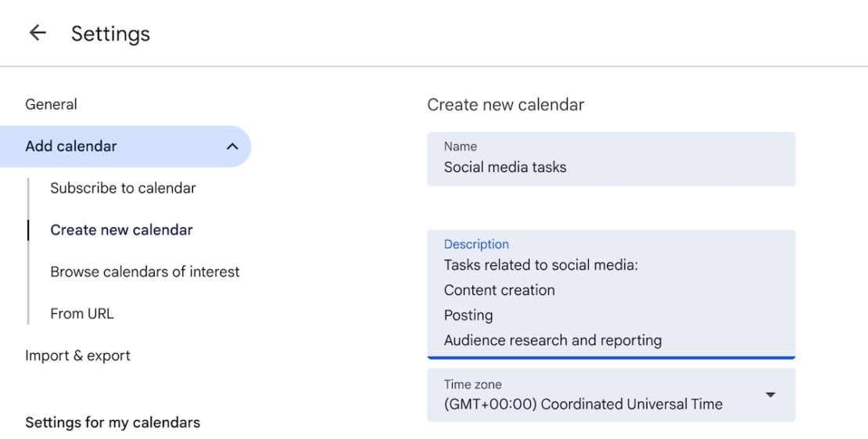
Task: Open the Import & export section
Action: click(x=77, y=355)
